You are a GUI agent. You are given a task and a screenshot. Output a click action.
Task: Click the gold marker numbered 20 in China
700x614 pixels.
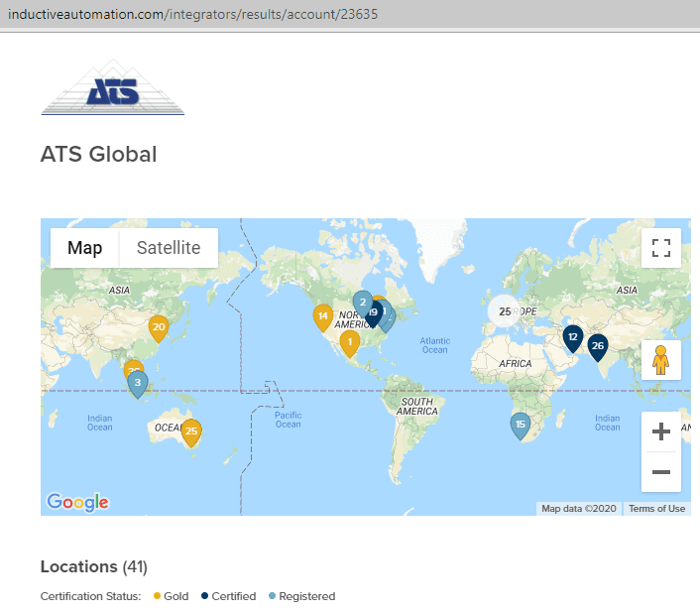click(159, 327)
